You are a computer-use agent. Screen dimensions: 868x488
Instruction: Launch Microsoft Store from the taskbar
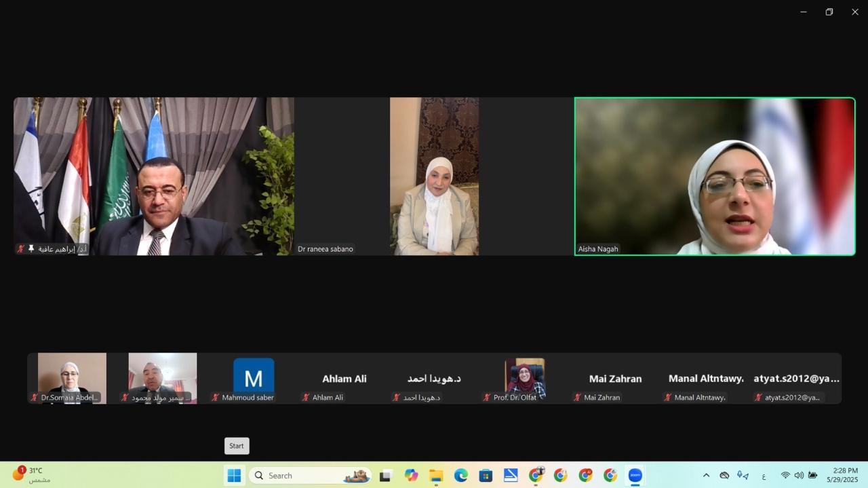pyautogui.click(x=486, y=476)
